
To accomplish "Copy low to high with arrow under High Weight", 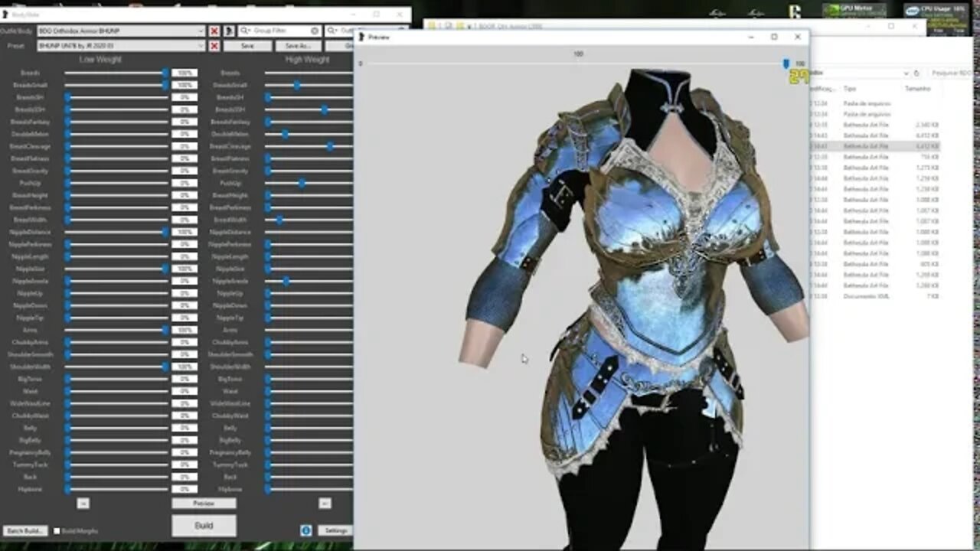I will point(325,504).
